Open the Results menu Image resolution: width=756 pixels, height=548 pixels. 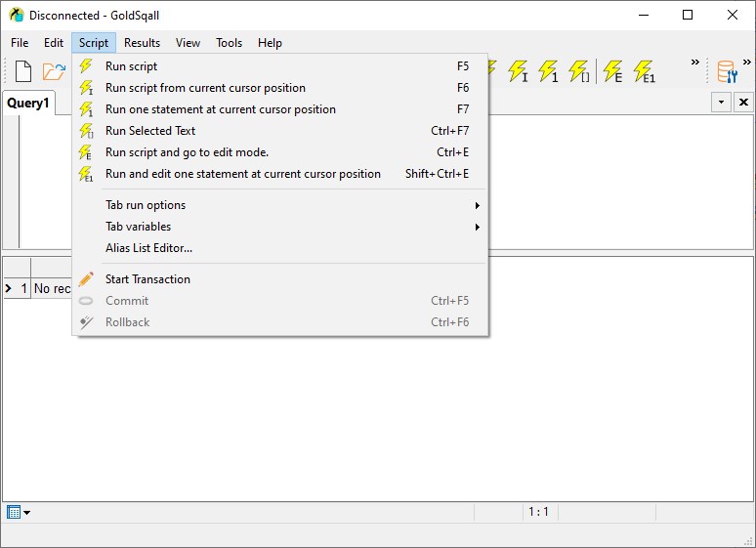coord(142,43)
